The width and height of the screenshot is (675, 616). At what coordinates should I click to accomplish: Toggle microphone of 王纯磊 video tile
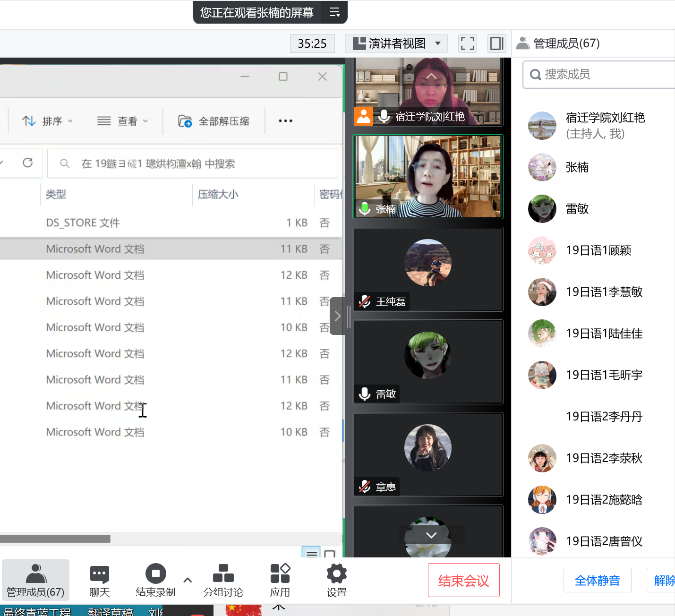(365, 301)
